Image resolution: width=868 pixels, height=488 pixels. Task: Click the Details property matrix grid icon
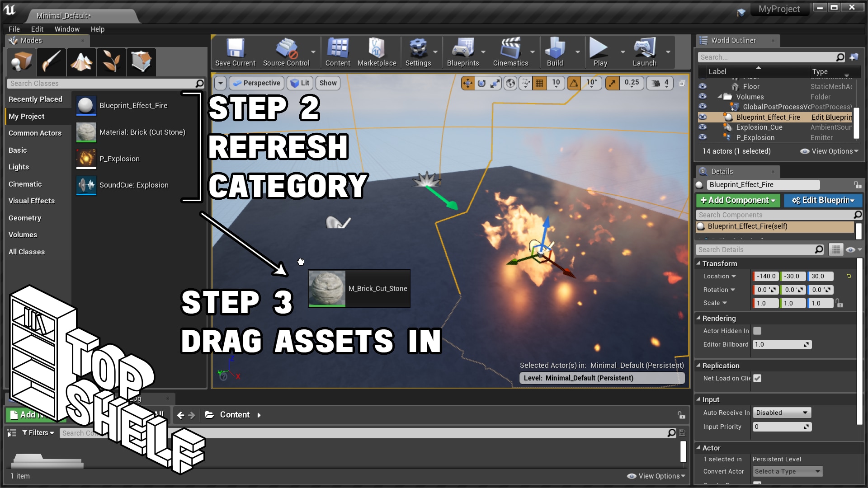coord(836,249)
